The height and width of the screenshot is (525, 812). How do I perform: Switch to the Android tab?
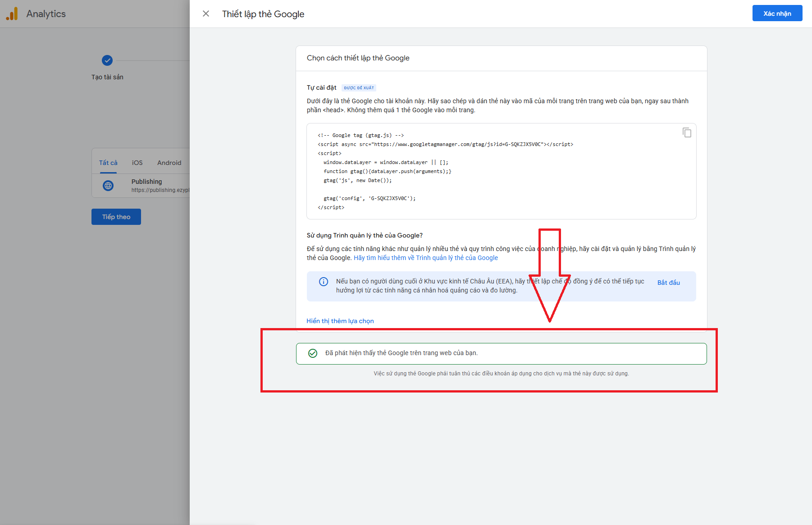pos(169,163)
